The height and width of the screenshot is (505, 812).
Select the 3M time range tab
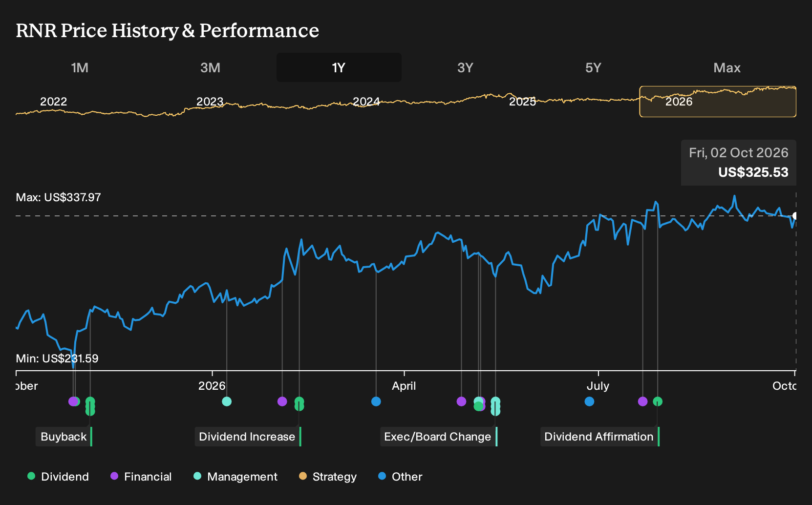210,67
